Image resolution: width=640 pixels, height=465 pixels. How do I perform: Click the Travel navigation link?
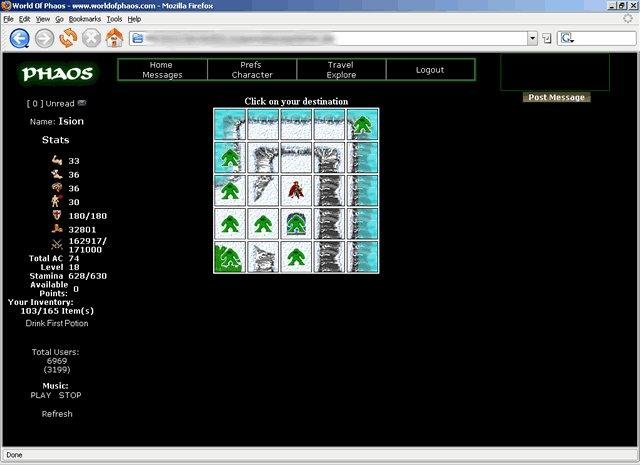click(x=340, y=65)
